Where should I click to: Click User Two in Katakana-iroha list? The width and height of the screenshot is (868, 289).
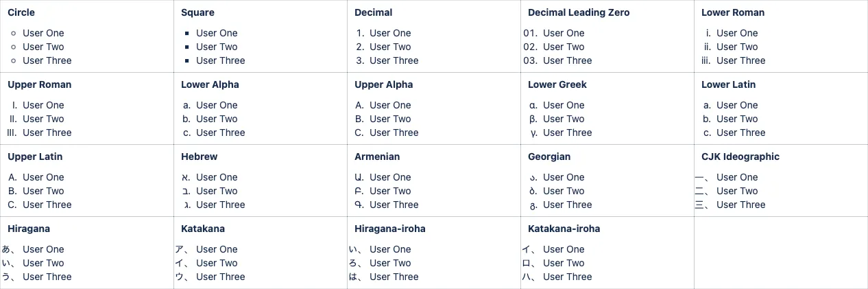pyautogui.click(x=564, y=263)
